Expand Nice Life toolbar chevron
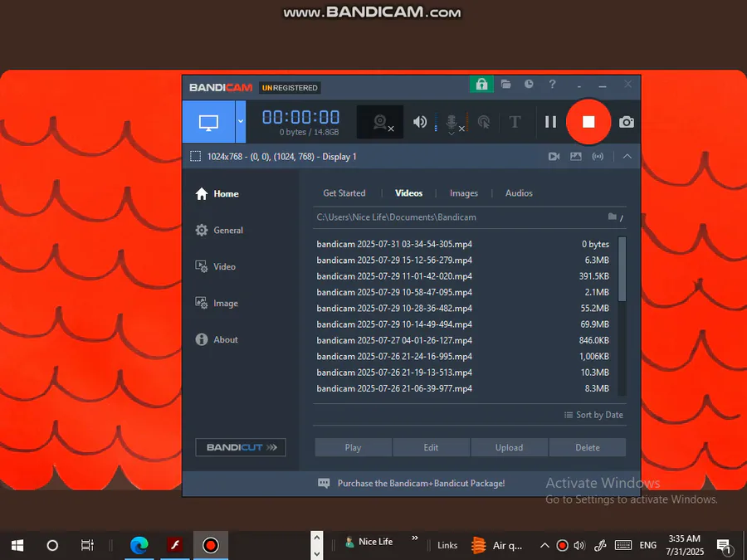Image resolution: width=747 pixels, height=560 pixels. [414, 538]
